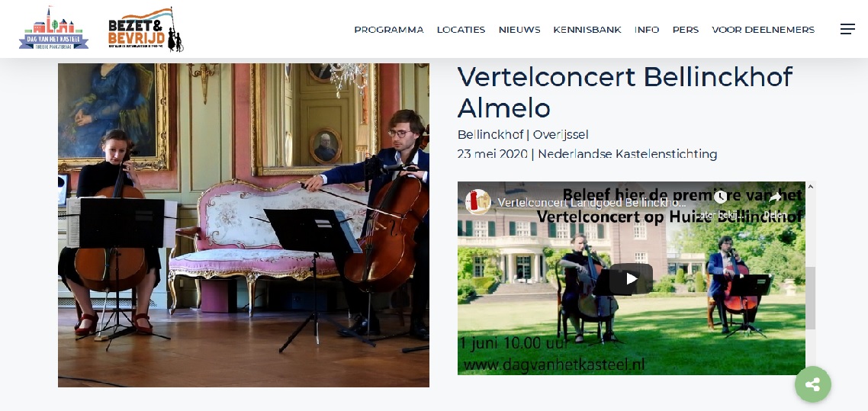Click the gray scrollbar thumb beside video
This screenshot has width=868, height=411.
pyautogui.click(x=811, y=298)
